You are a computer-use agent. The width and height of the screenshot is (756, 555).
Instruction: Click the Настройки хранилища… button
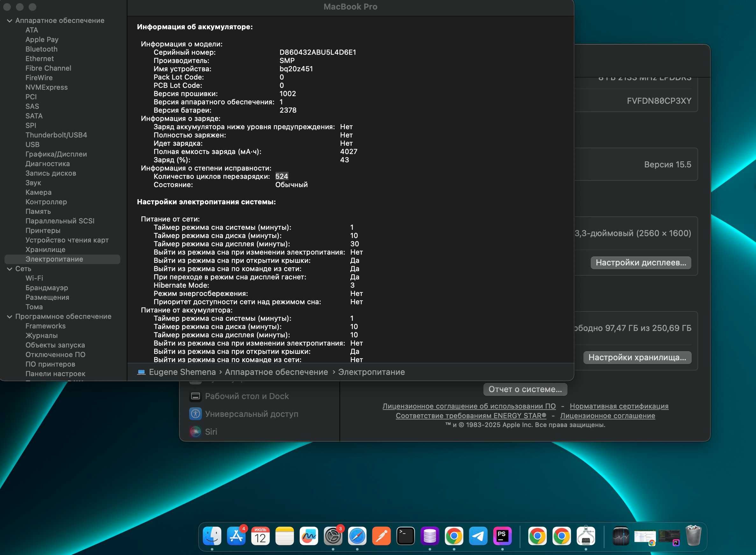[x=637, y=357]
